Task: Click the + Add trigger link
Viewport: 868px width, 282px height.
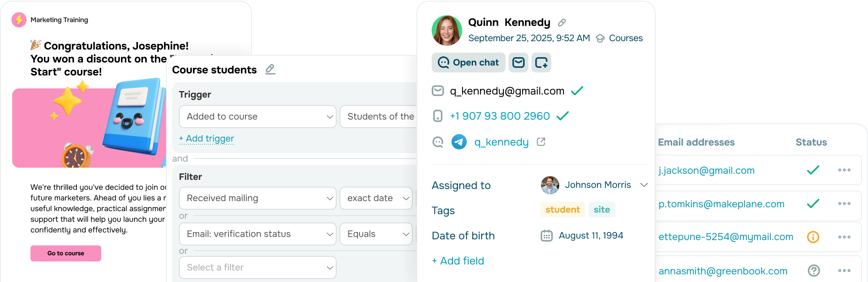Action: point(207,139)
